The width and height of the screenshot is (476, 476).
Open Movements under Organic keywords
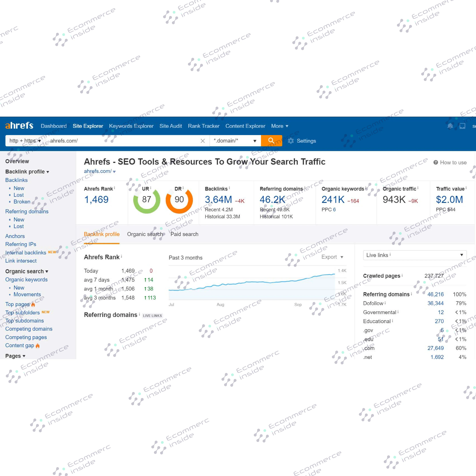[27, 294]
